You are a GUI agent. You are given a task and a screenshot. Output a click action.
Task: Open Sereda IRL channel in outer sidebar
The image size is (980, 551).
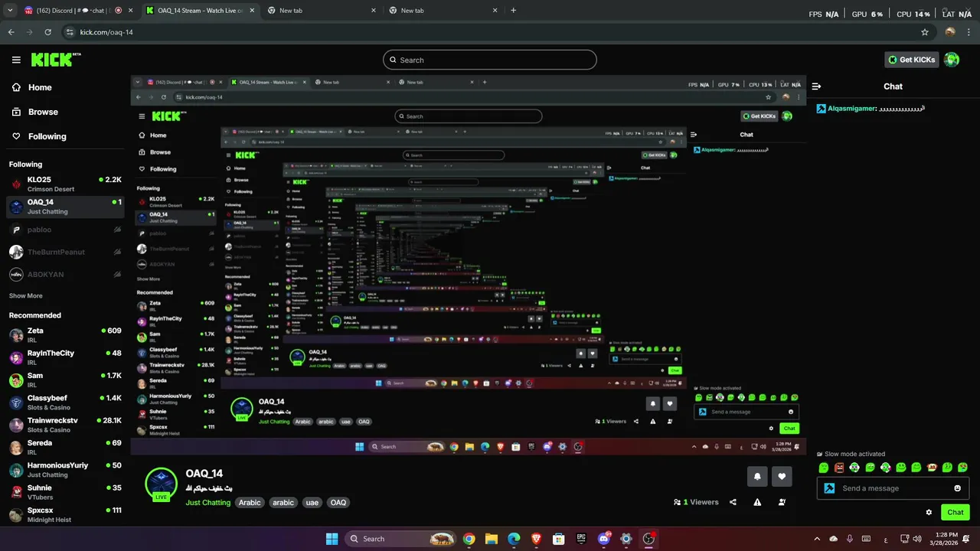point(65,447)
